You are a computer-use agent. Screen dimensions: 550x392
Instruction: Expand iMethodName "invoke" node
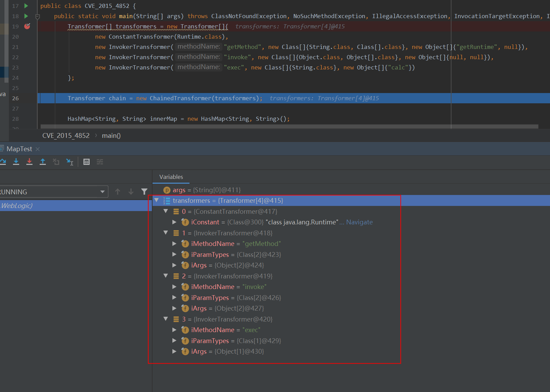(x=174, y=287)
